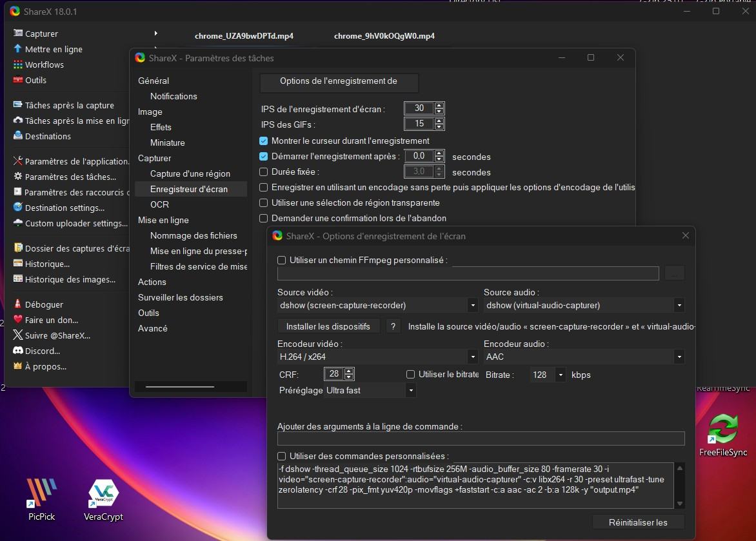Toggle Démarrer l'enregistrement après checkbox

(264, 156)
